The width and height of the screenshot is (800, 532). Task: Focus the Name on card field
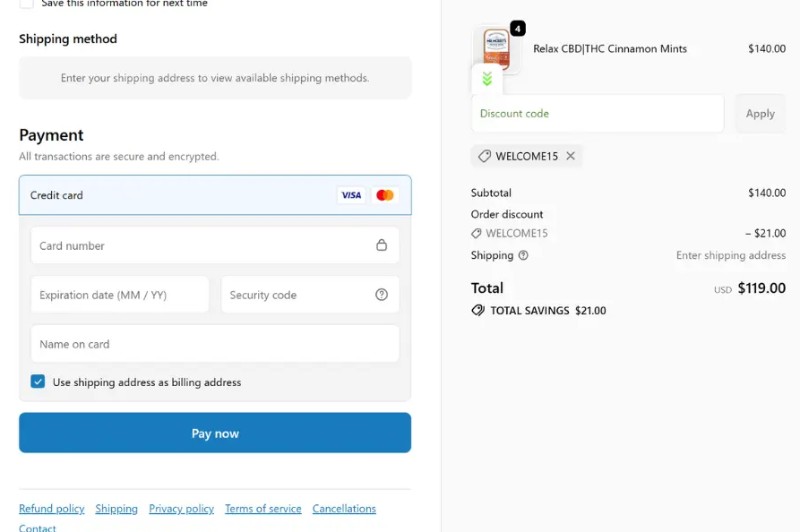(215, 344)
